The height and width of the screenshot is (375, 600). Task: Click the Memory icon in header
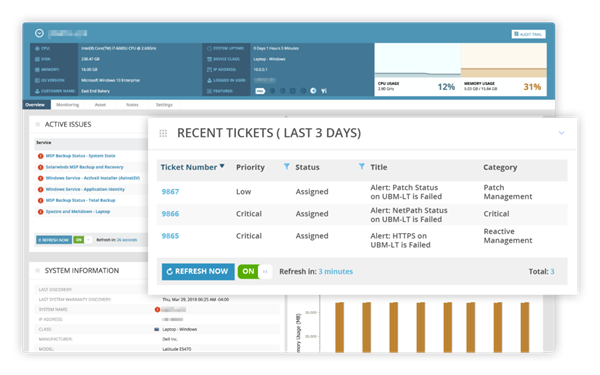click(37, 70)
